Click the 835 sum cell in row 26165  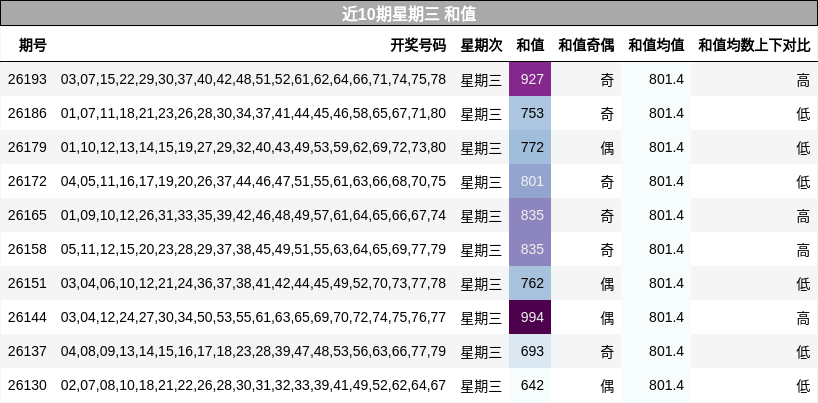[x=530, y=215]
